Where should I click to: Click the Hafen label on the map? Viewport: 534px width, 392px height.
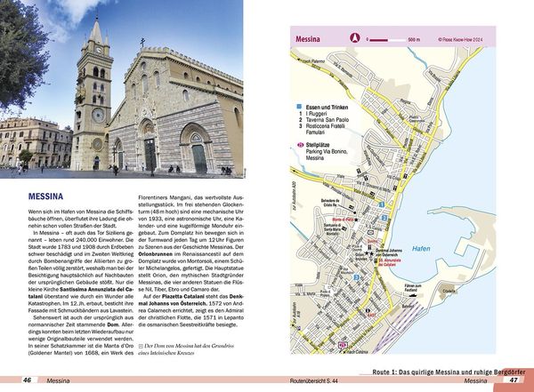pos(421,249)
